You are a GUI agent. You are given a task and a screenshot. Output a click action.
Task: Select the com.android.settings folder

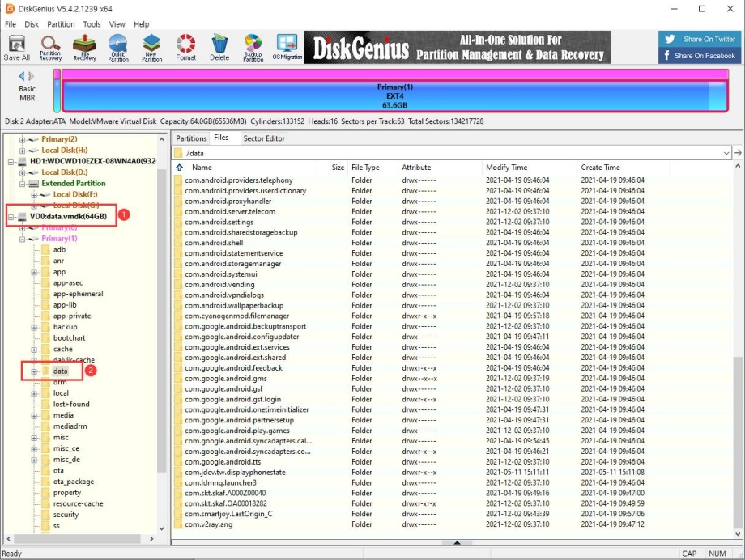coord(219,222)
